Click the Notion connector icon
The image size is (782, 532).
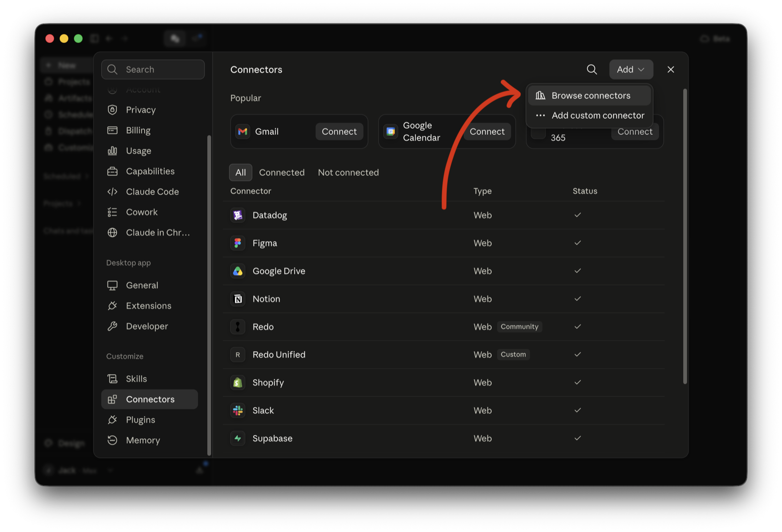tap(238, 299)
